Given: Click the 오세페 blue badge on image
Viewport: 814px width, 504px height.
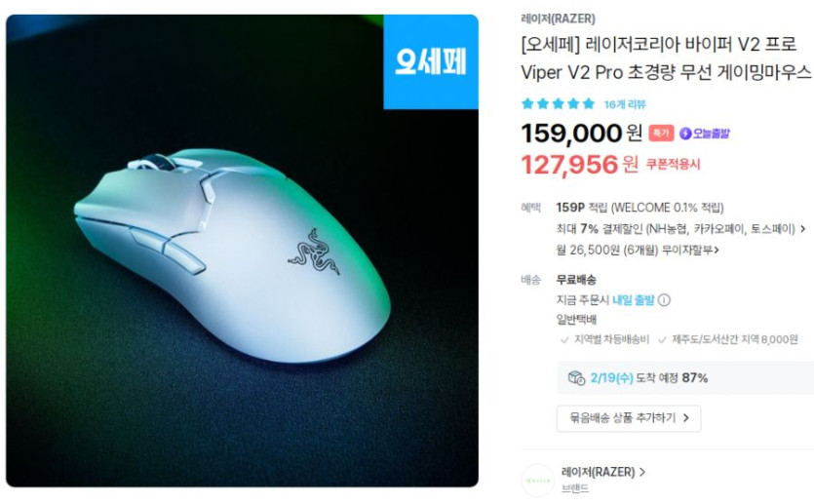Looking at the screenshot, I should pos(431,61).
